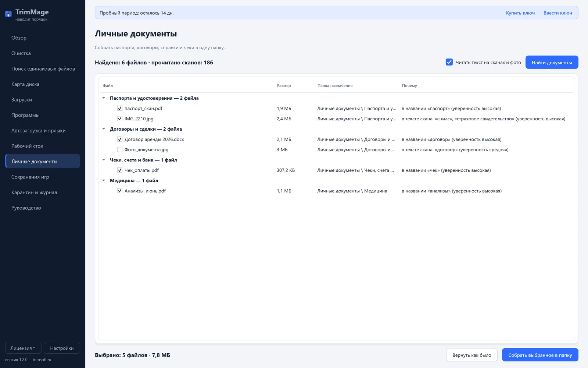Viewport: 588px width, 368px height.
Task: Open trimsoft.ru link
Action: 42,360
